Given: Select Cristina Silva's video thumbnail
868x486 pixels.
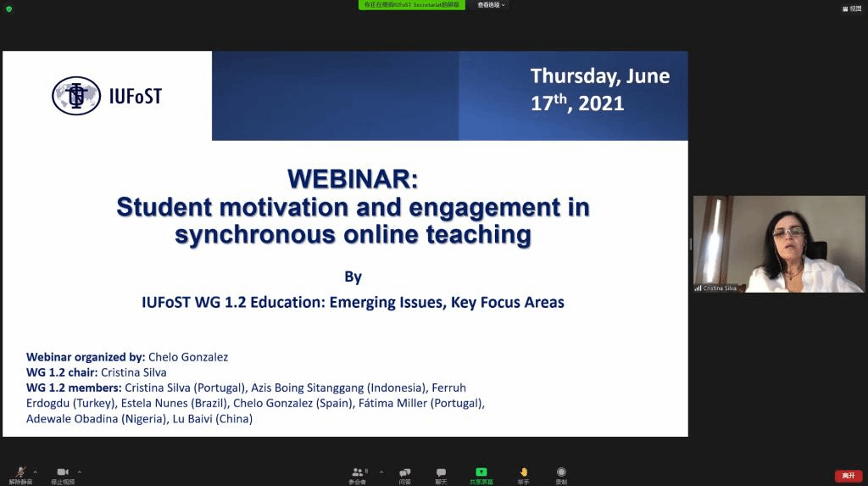Looking at the screenshot, I should point(778,243).
